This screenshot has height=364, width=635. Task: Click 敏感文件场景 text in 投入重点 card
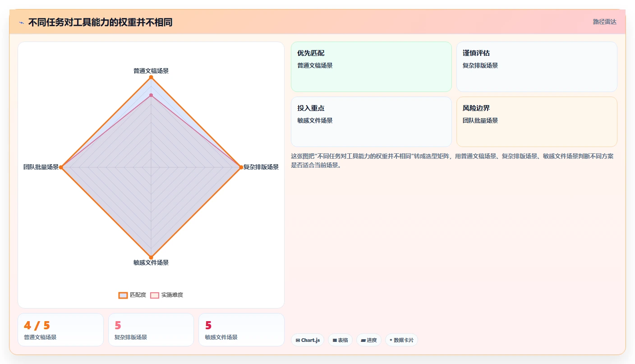pyautogui.click(x=315, y=120)
